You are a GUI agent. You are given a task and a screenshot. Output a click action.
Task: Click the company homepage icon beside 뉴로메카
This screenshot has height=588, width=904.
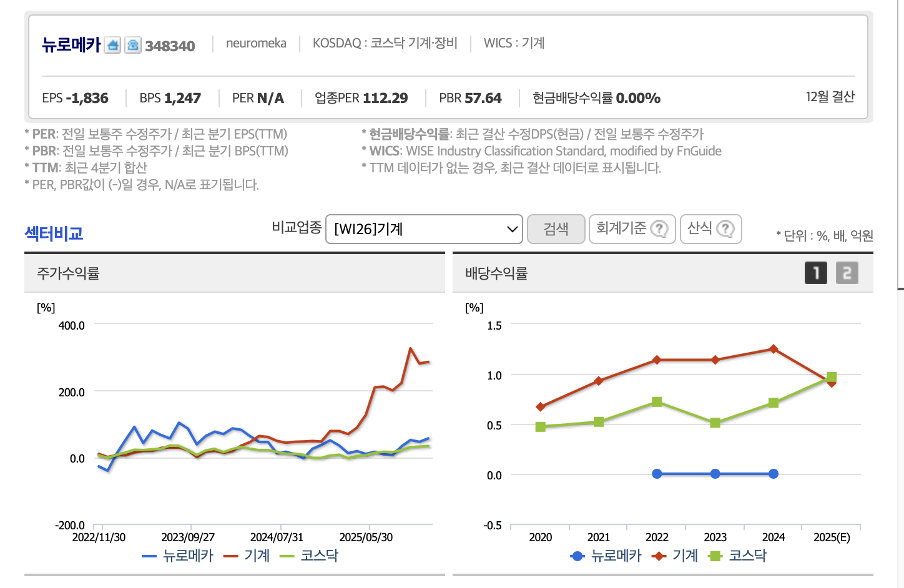click(112, 45)
